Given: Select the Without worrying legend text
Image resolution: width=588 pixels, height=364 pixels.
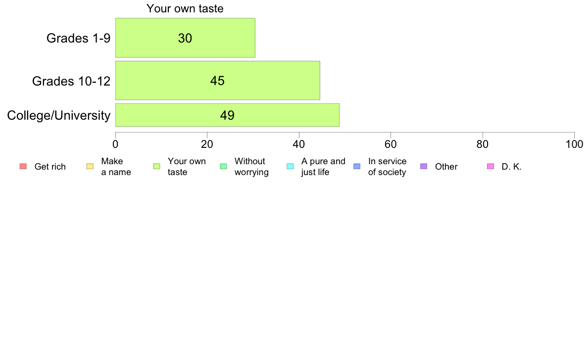Looking at the screenshot, I should point(251,167).
